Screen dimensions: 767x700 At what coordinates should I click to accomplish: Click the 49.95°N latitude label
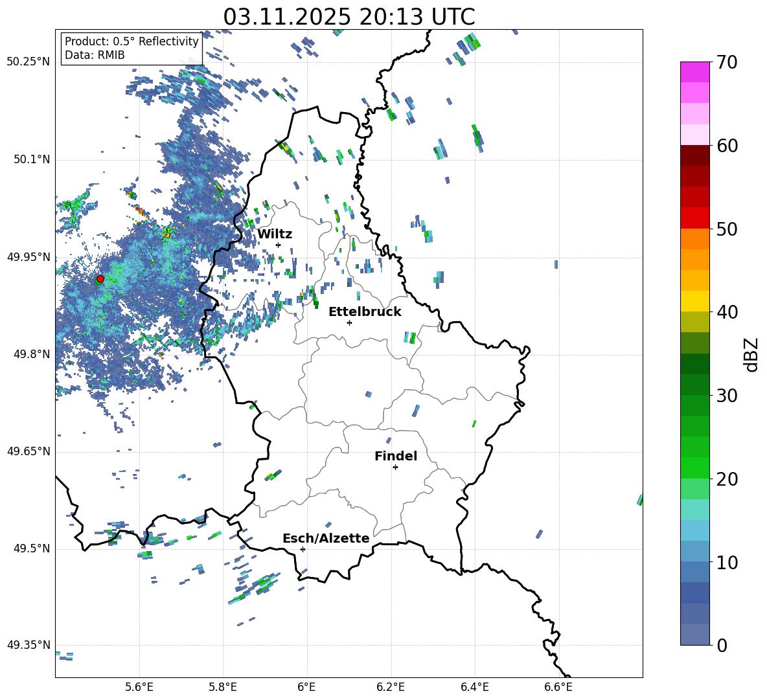29,257
